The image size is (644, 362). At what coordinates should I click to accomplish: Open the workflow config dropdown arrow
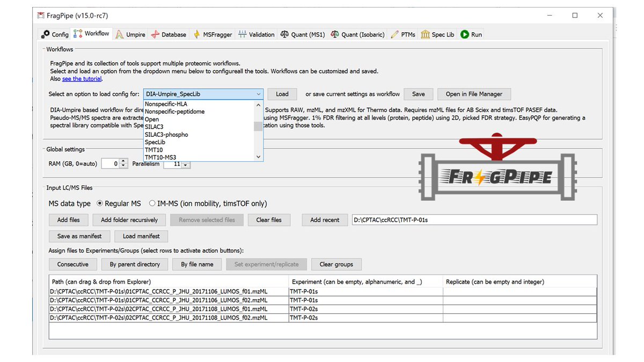(258, 94)
